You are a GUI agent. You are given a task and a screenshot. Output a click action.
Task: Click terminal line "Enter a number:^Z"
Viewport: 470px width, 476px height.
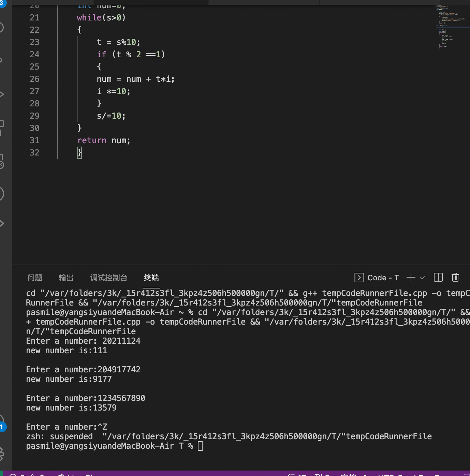67,427
